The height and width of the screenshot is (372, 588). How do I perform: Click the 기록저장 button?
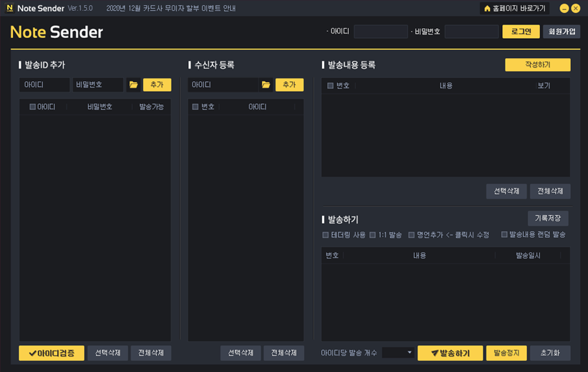(548, 218)
